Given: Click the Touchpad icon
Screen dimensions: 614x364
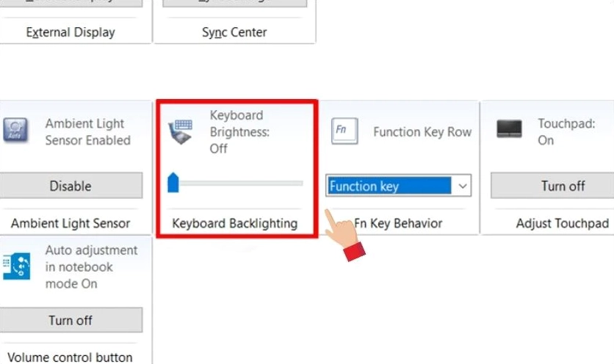Looking at the screenshot, I should [x=509, y=129].
